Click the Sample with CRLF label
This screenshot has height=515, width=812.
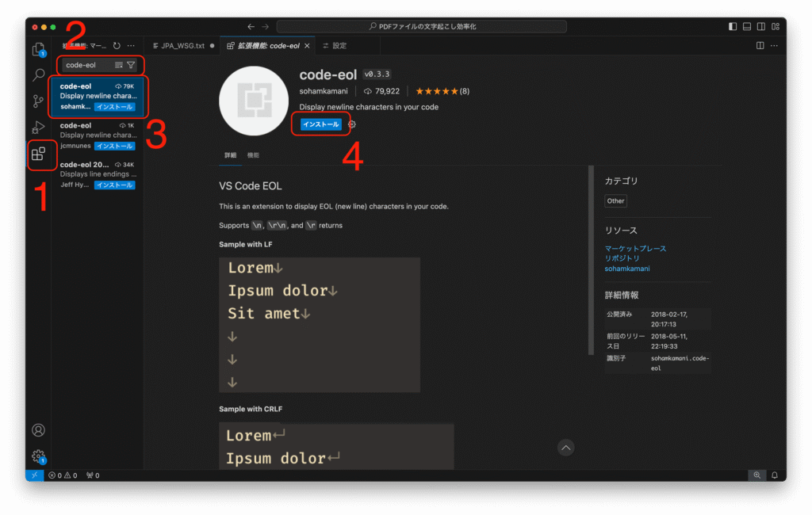tap(251, 409)
